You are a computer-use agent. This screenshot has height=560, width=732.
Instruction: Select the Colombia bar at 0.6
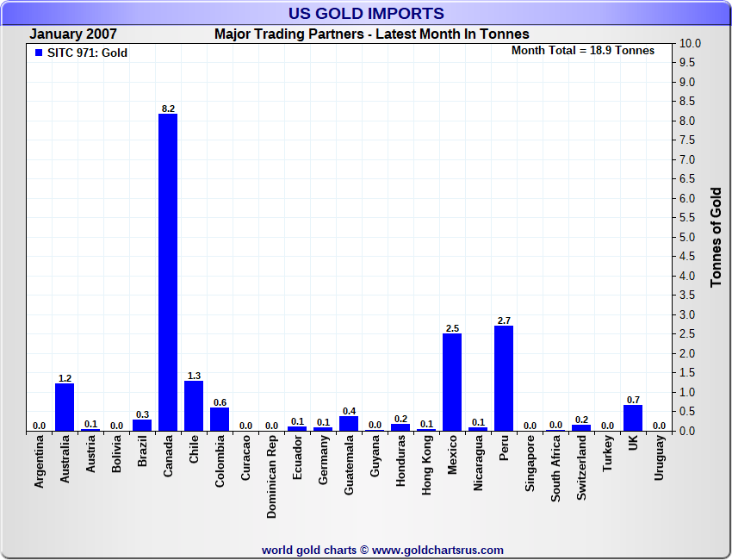(220, 420)
